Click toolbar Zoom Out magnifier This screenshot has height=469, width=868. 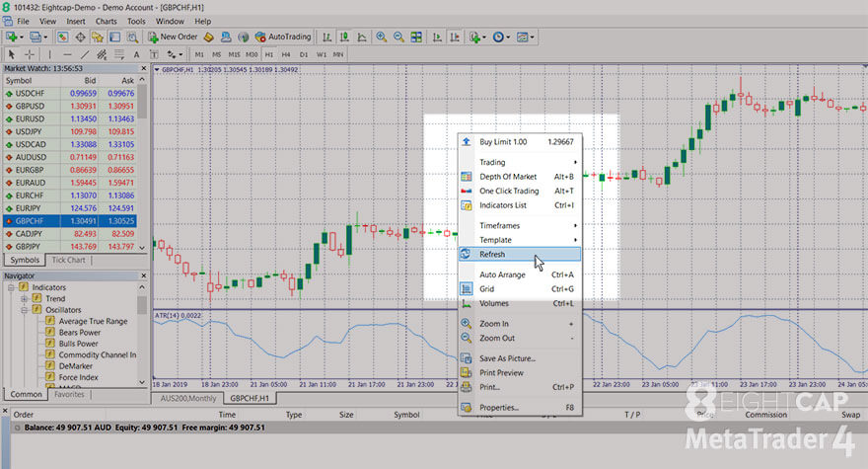tap(398, 38)
